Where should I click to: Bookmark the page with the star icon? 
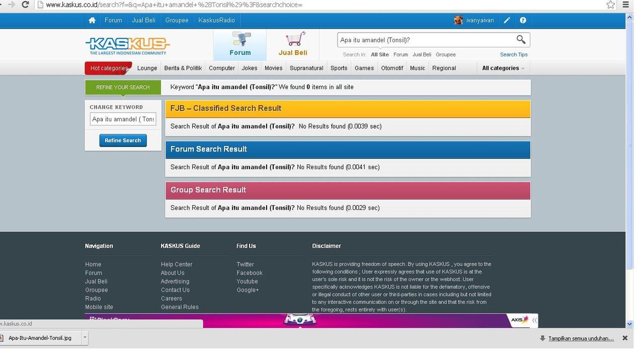(610, 5)
